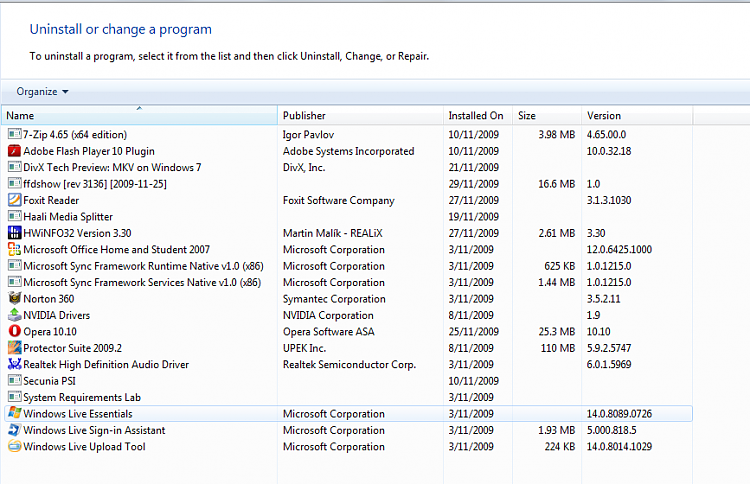Select Windows Live Sign-in Assistant name

[94, 430]
